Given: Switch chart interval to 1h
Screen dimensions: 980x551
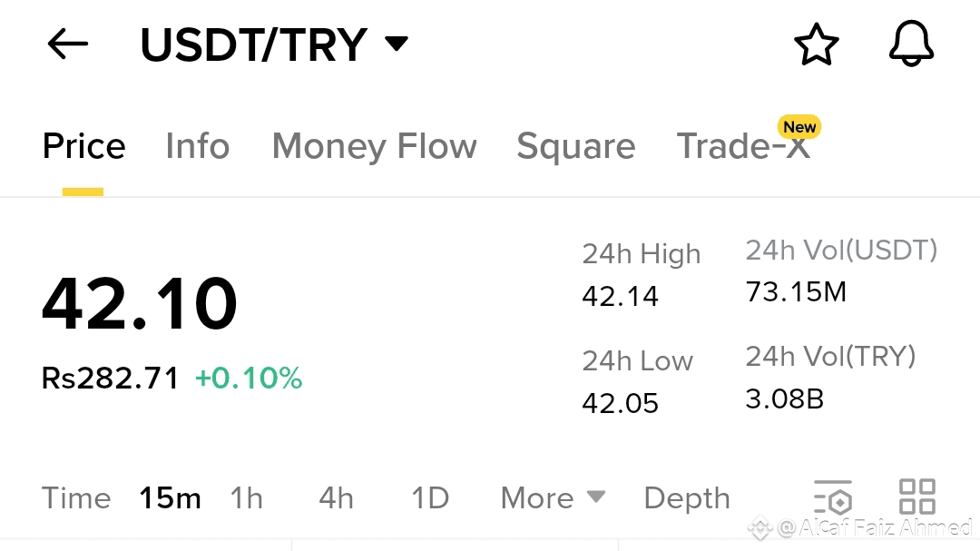Looking at the screenshot, I should pyautogui.click(x=246, y=497).
